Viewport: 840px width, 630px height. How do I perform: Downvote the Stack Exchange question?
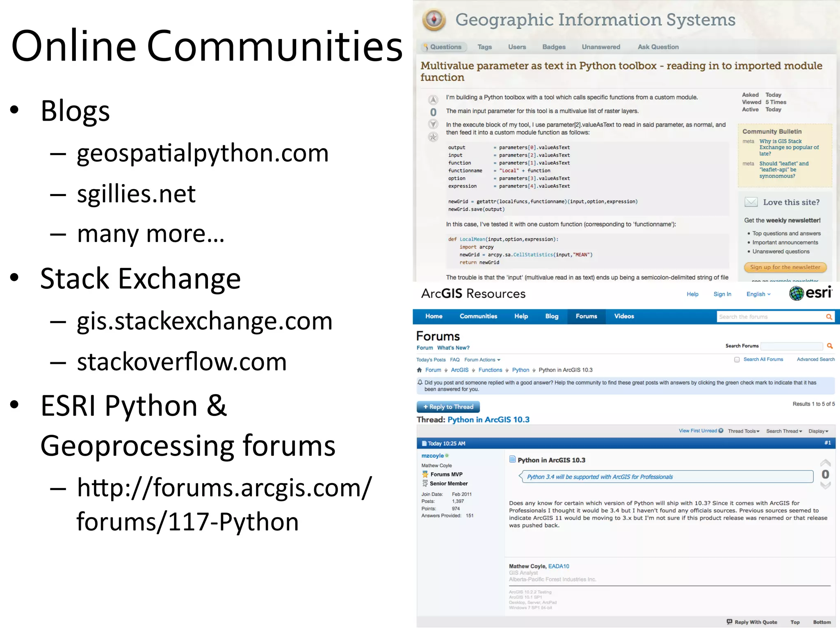click(x=433, y=124)
